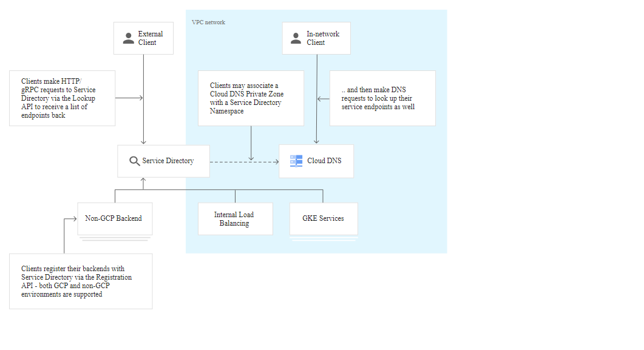This screenshot has width=644, height=350.
Task: Select the Cloud DNS label
Action: click(x=324, y=161)
